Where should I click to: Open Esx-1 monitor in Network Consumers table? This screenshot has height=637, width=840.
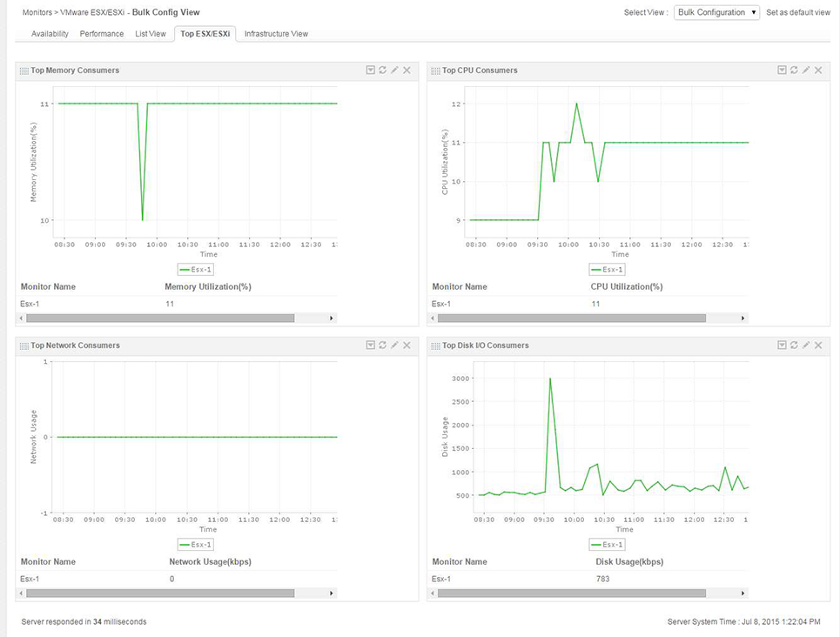[30, 579]
